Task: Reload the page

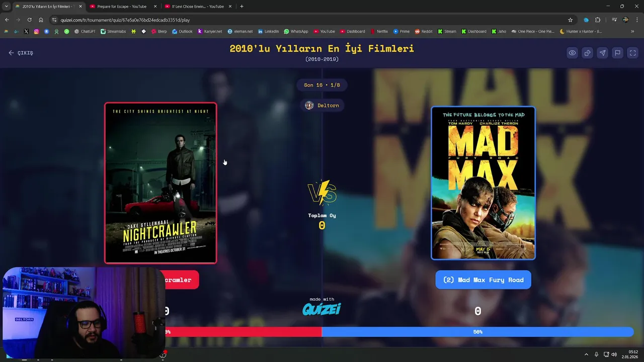Action: tap(29, 20)
